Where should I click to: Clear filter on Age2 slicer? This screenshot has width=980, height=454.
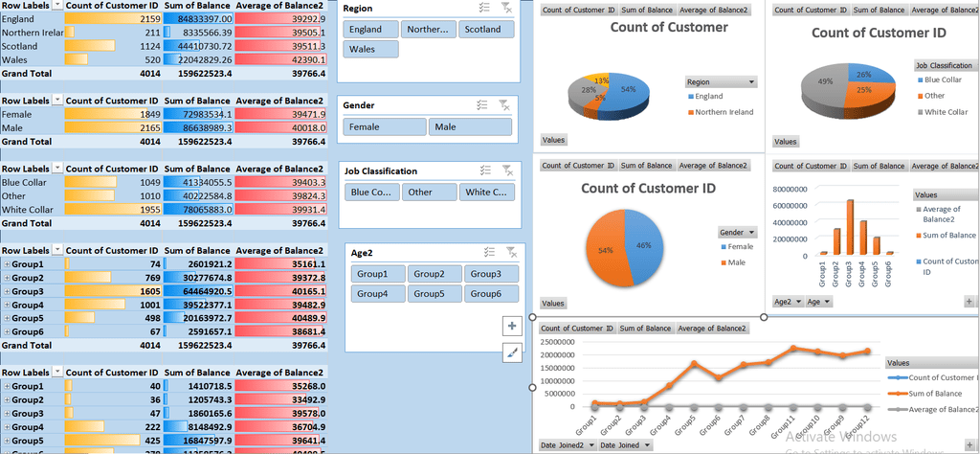click(x=510, y=252)
